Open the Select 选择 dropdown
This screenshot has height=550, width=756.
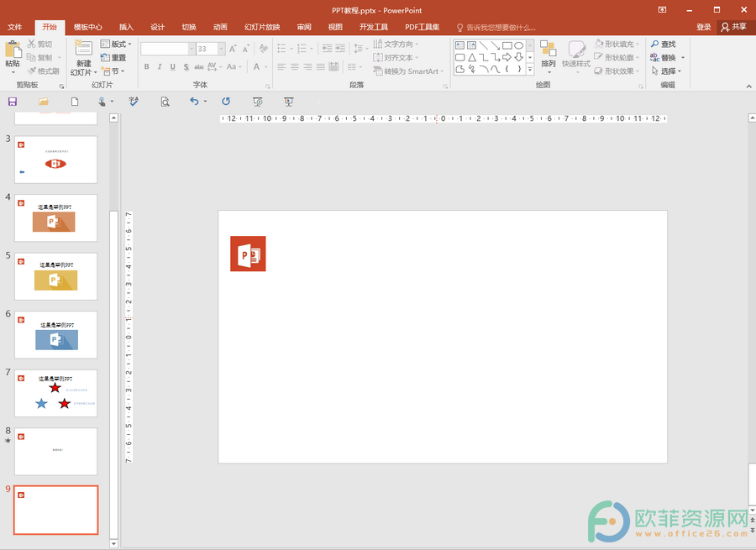tap(666, 71)
